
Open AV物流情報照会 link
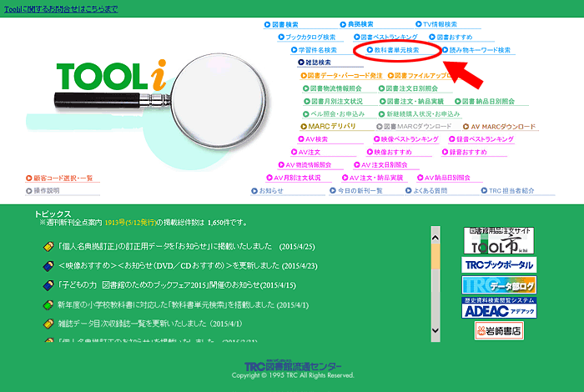click(x=305, y=165)
